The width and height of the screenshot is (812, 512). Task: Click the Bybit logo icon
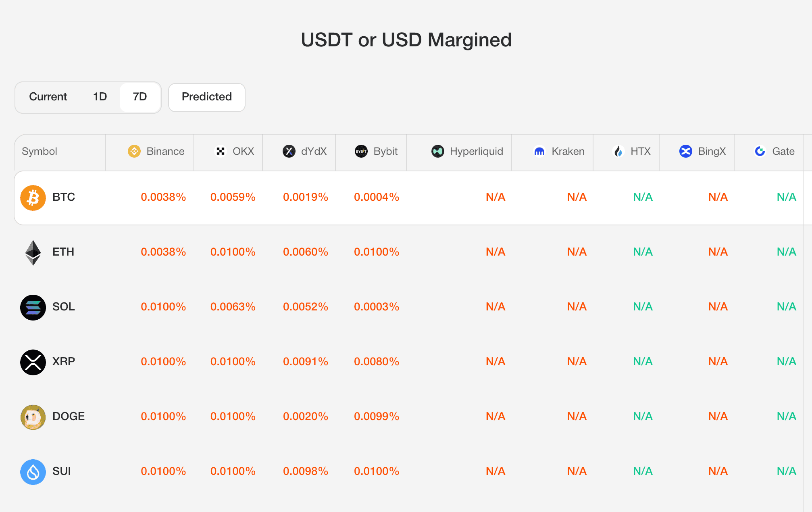click(361, 151)
